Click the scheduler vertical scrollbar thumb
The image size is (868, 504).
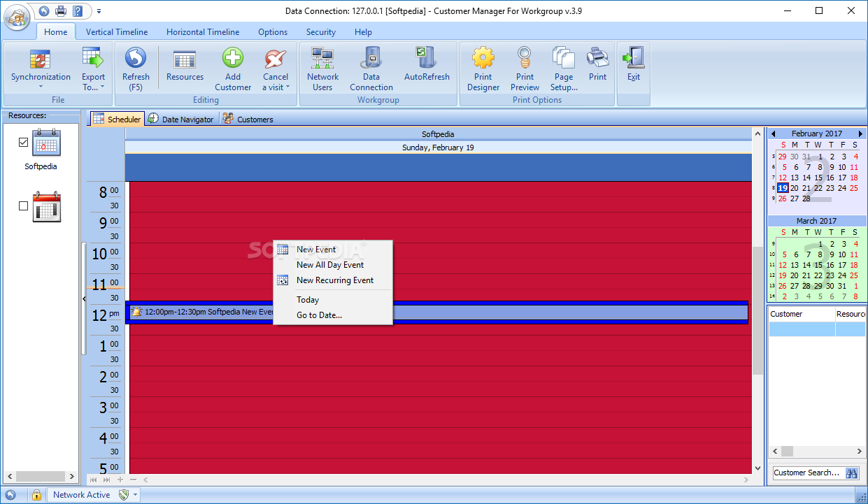(757, 310)
